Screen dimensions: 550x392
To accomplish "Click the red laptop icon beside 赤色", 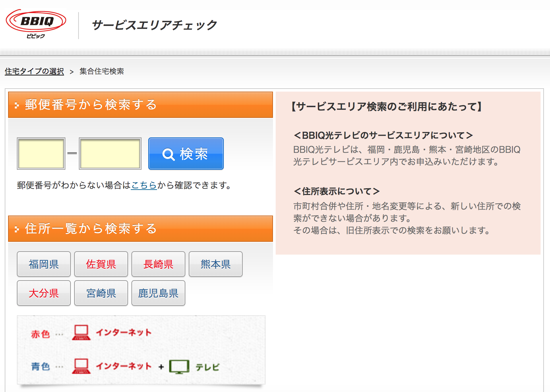I will pyautogui.click(x=81, y=332).
